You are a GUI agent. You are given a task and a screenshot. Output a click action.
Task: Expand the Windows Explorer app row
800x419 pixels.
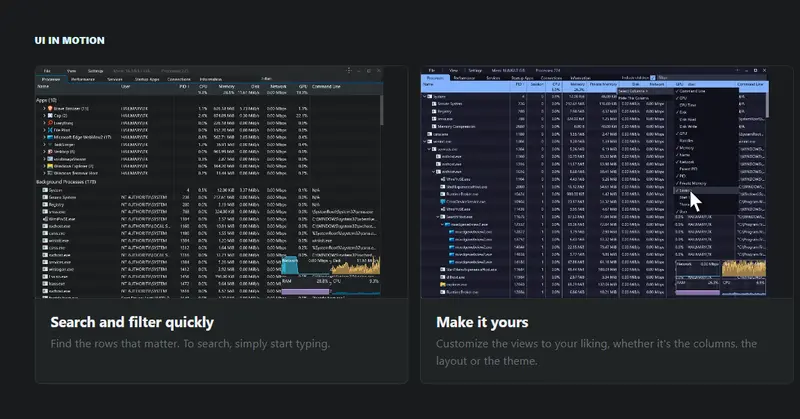click(x=44, y=166)
